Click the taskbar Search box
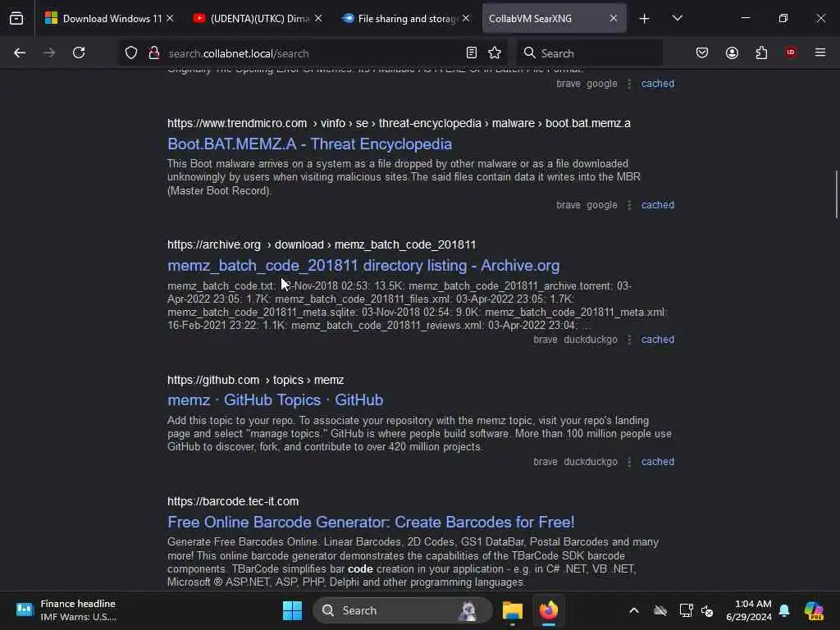 tap(402, 610)
